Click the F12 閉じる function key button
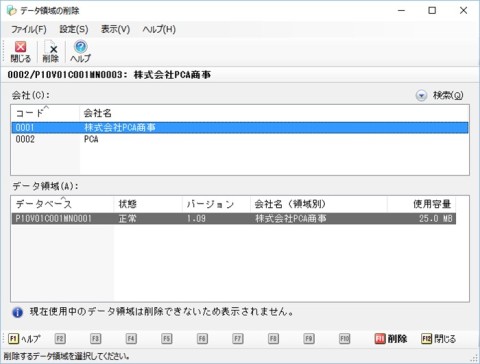480x364 pixels. pyautogui.click(x=438, y=339)
